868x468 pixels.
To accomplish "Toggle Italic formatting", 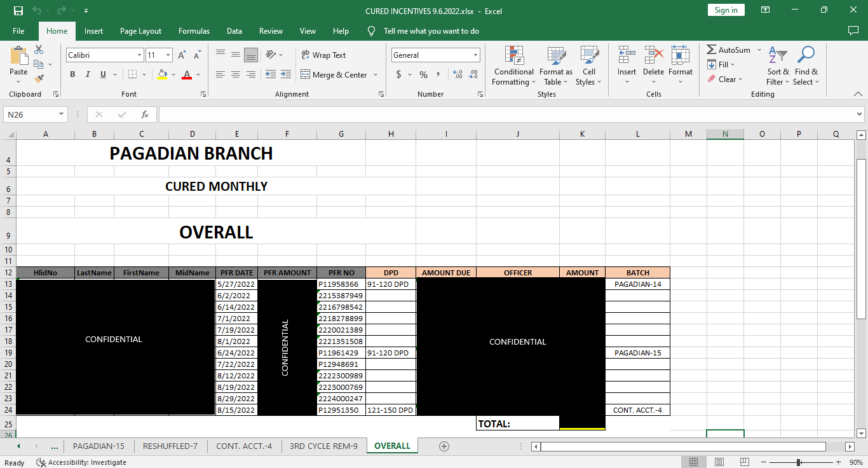I will [x=88, y=74].
